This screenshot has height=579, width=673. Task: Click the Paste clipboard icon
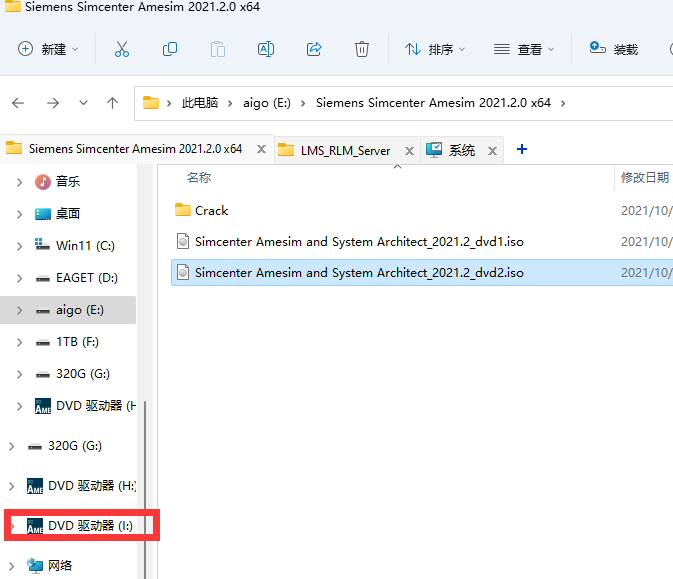pyautogui.click(x=218, y=49)
